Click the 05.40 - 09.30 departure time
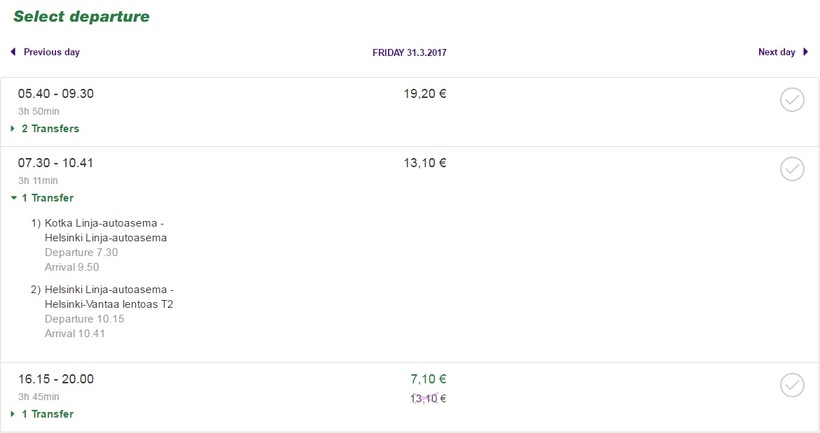 (55, 93)
